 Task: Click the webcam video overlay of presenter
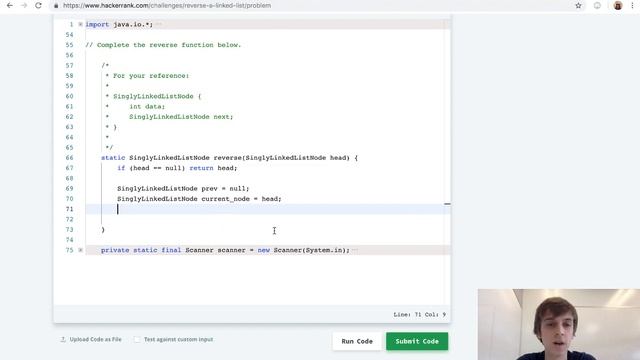tap(559, 324)
